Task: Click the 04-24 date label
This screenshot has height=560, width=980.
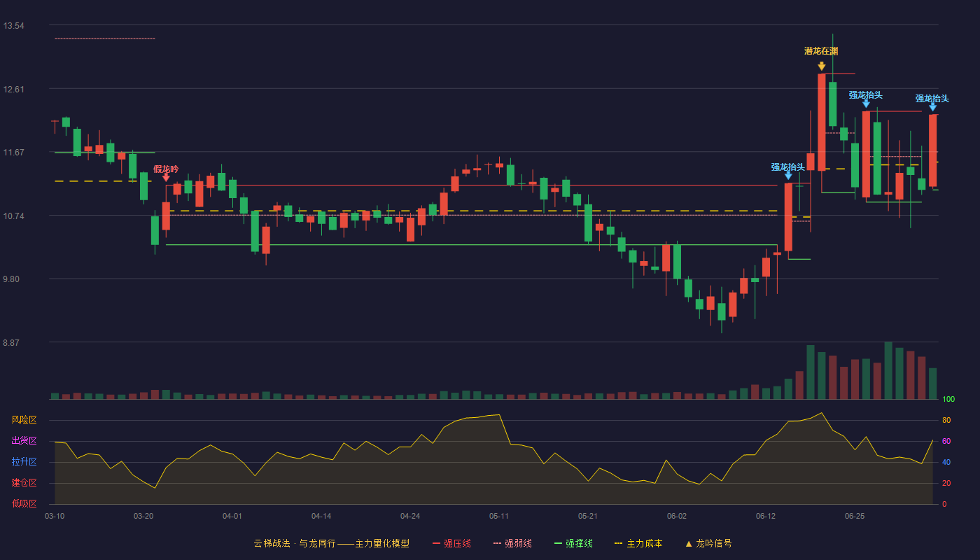Action: coord(410,516)
